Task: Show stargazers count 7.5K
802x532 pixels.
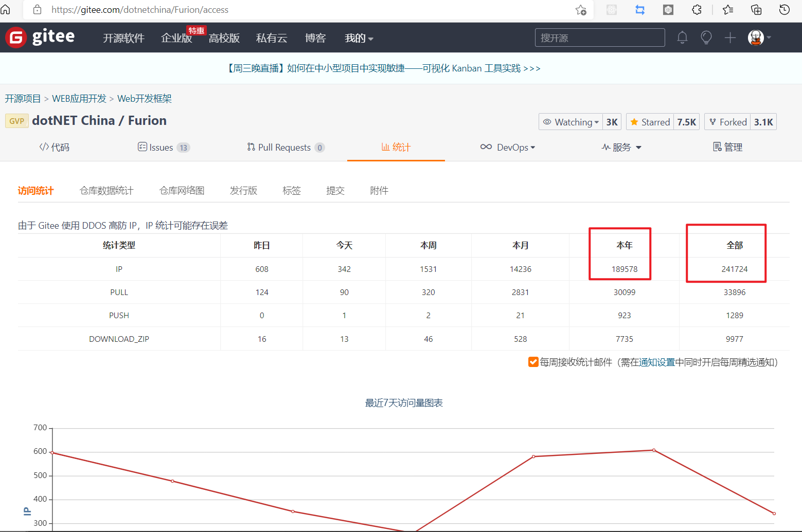Action: point(686,122)
